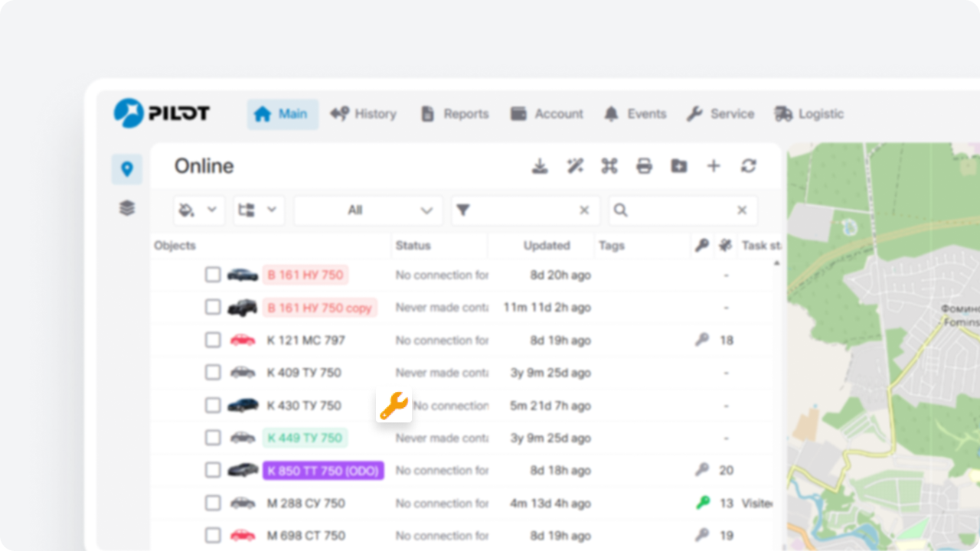Screen dimensions: 980x551
Task: Expand the All dropdown filter
Action: (368, 210)
